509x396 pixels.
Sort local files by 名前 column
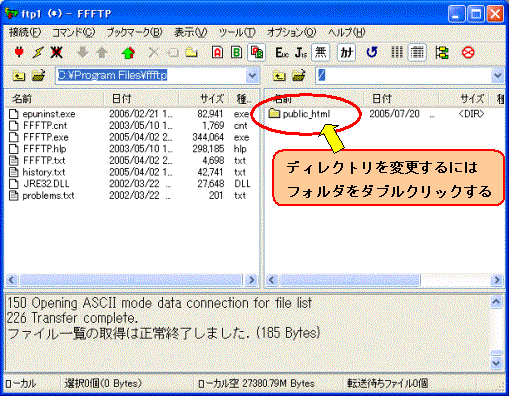[x=54, y=99]
